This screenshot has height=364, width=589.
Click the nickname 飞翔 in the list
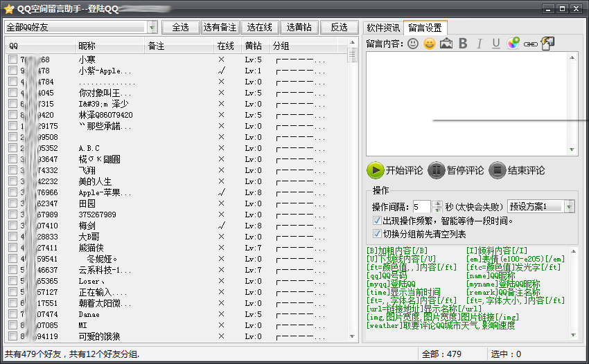(87, 170)
